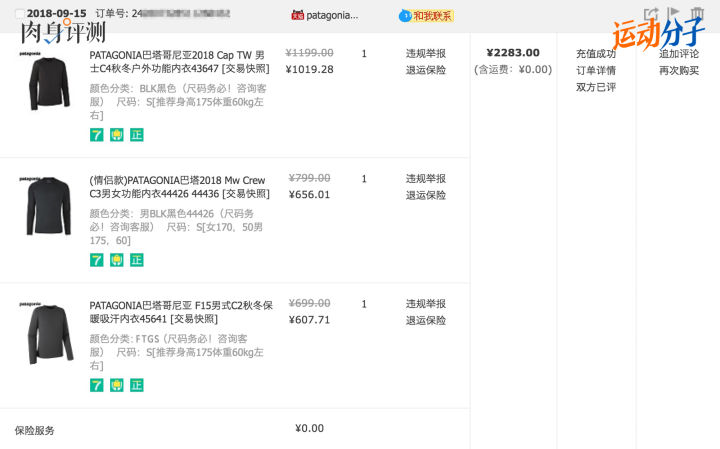Click 正 genuine badge on Cap TW item
The image size is (720, 449).
click(x=137, y=135)
